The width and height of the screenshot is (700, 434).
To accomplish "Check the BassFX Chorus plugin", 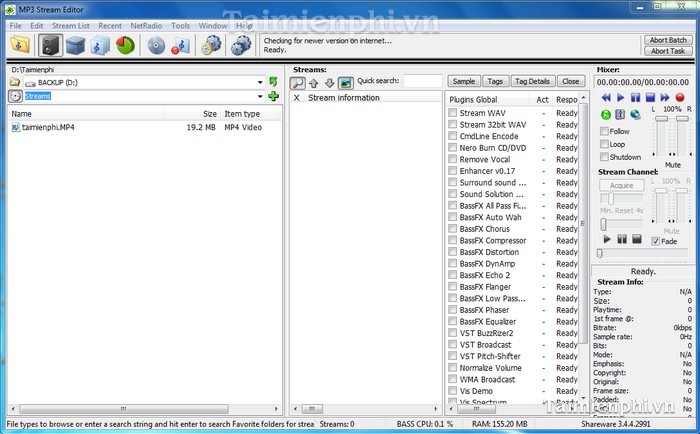I will pos(453,229).
